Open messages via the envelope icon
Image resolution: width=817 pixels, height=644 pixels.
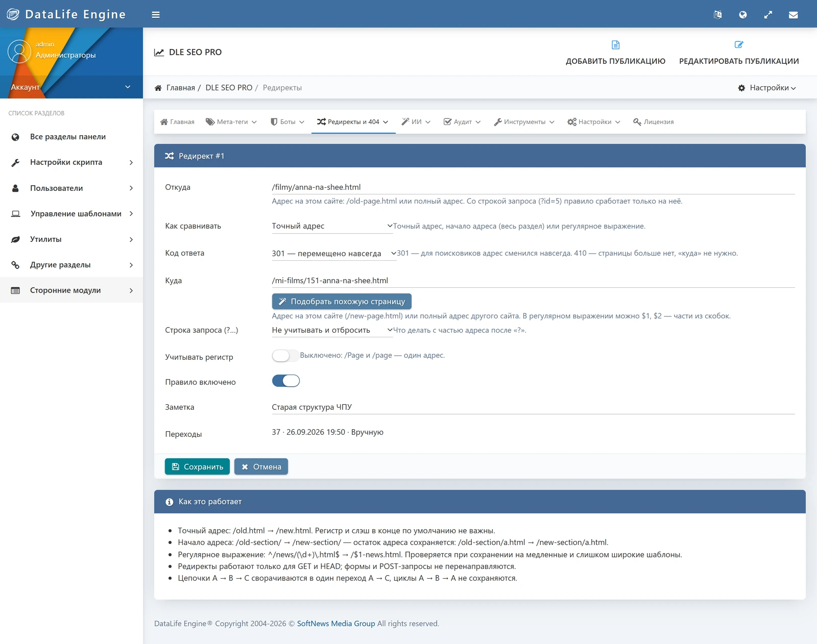click(x=793, y=15)
